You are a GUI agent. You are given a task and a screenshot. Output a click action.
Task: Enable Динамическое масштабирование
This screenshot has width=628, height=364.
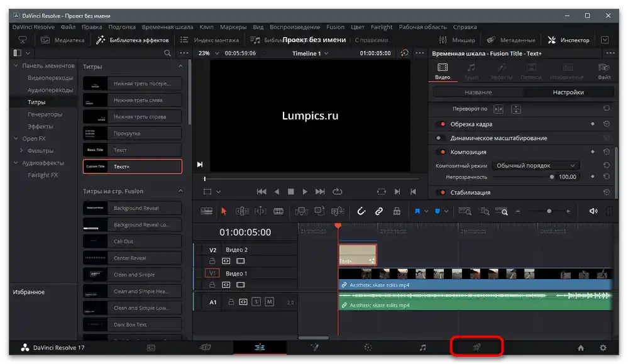point(441,138)
